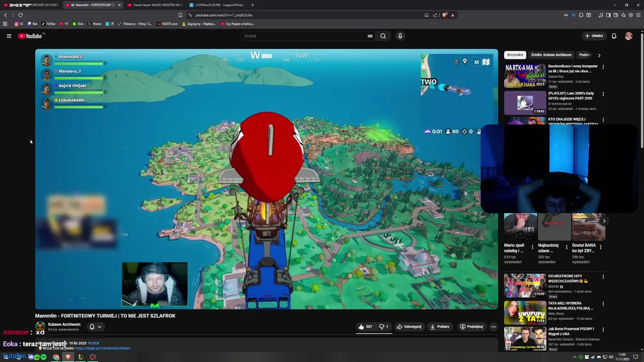Open the Jak Borat Przetrwał thumbnail
Image resolution: width=644 pixels, height=362 pixels.
525,338
